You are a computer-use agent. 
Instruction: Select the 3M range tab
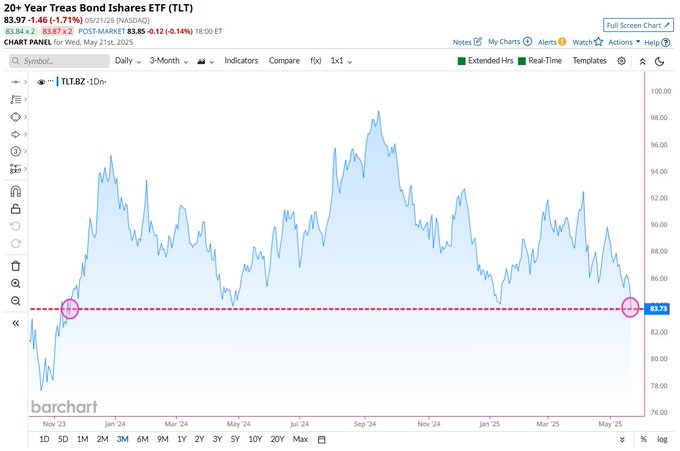pos(123,439)
